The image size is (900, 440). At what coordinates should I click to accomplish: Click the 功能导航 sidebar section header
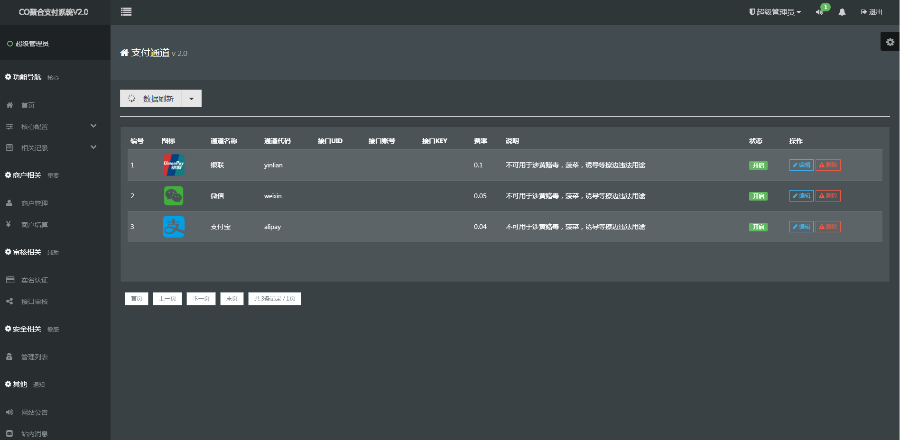pyautogui.click(x=27, y=77)
